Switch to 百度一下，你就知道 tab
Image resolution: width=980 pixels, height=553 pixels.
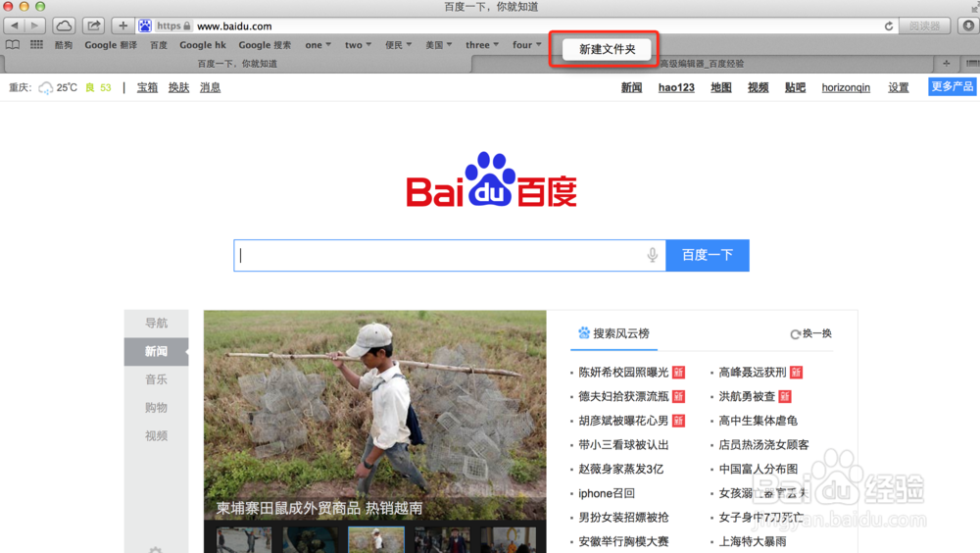(x=237, y=63)
